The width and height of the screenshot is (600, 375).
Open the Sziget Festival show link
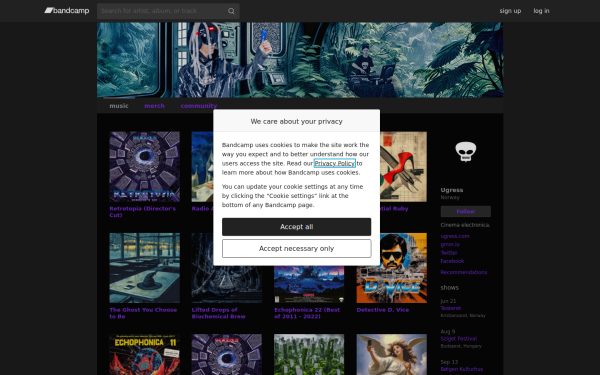(x=458, y=339)
